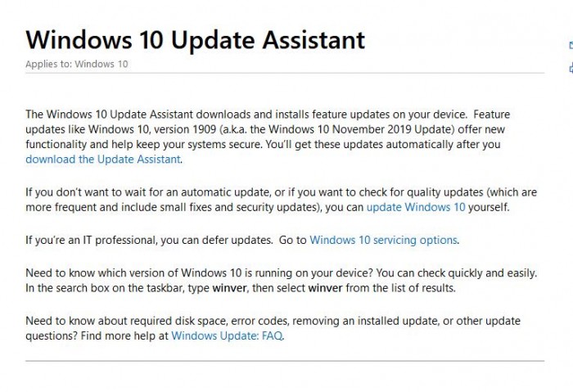
Task: Click the 'Windows 10 Update Assistant' heading
Action: (196, 39)
